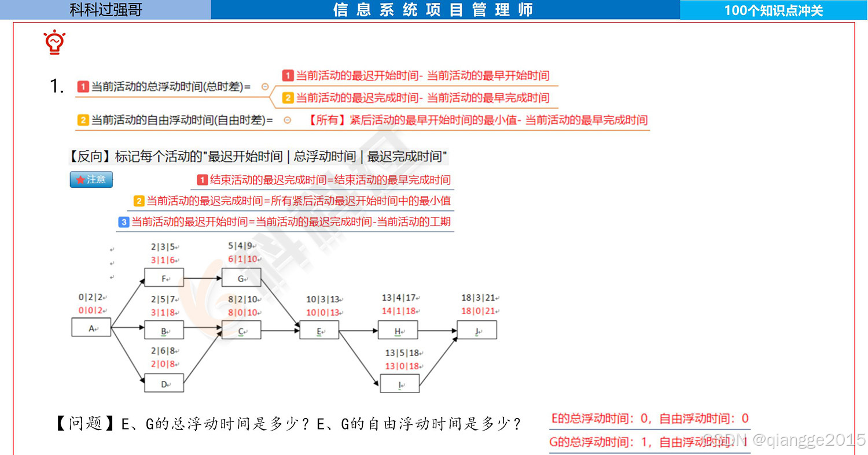Image resolution: width=868 pixels, height=455 pixels.
Task: Click activity node B in diagram
Action: click(x=164, y=330)
